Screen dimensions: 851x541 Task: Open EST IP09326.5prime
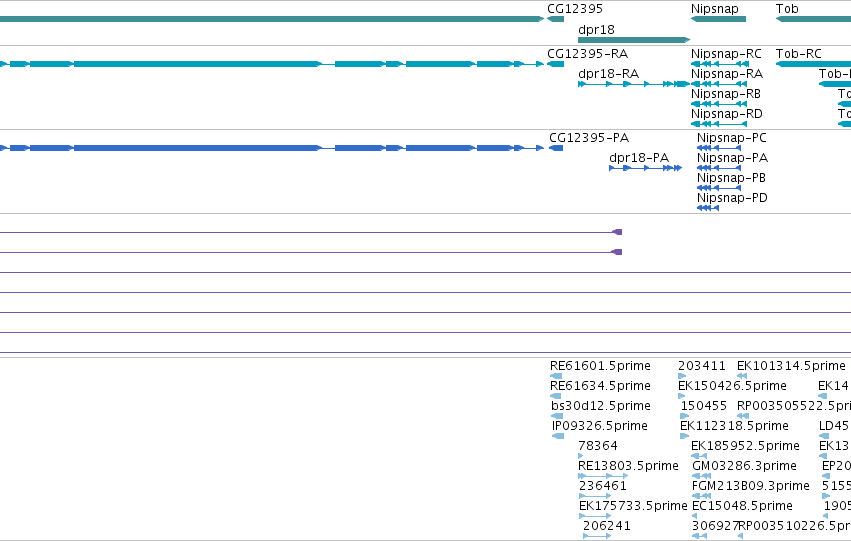600,426
